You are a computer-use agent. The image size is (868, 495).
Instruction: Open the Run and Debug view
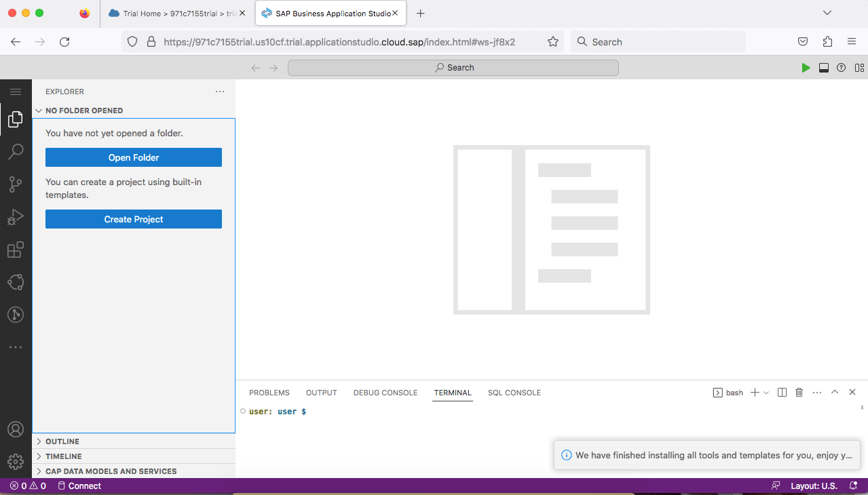(x=16, y=217)
